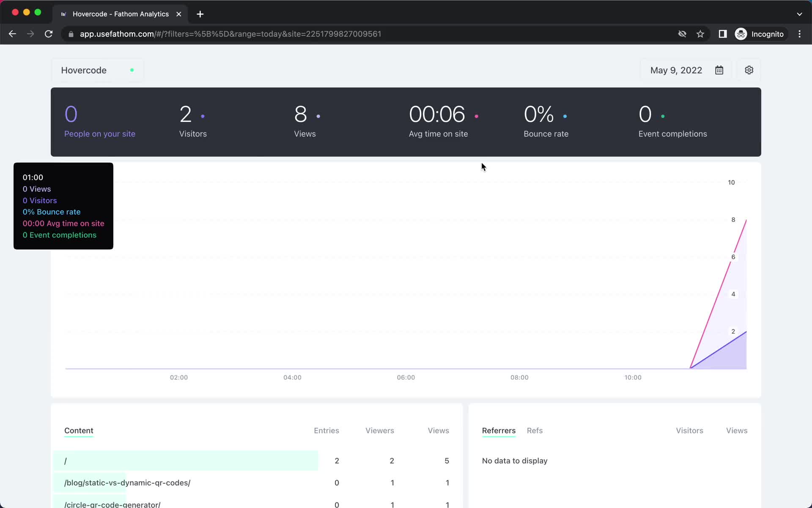Click the green active status dot next to Hovercode
This screenshot has width=812, height=508.
click(x=132, y=70)
